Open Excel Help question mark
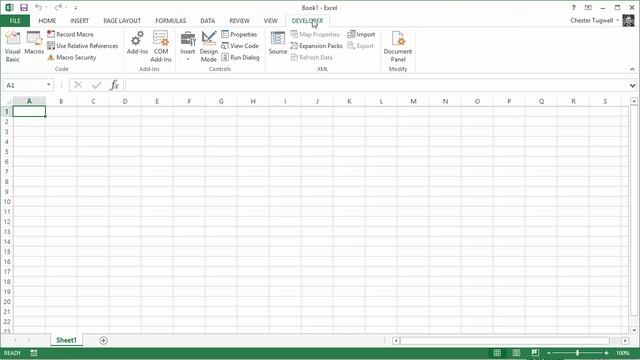The image size is (640, 360). point(573,7)
